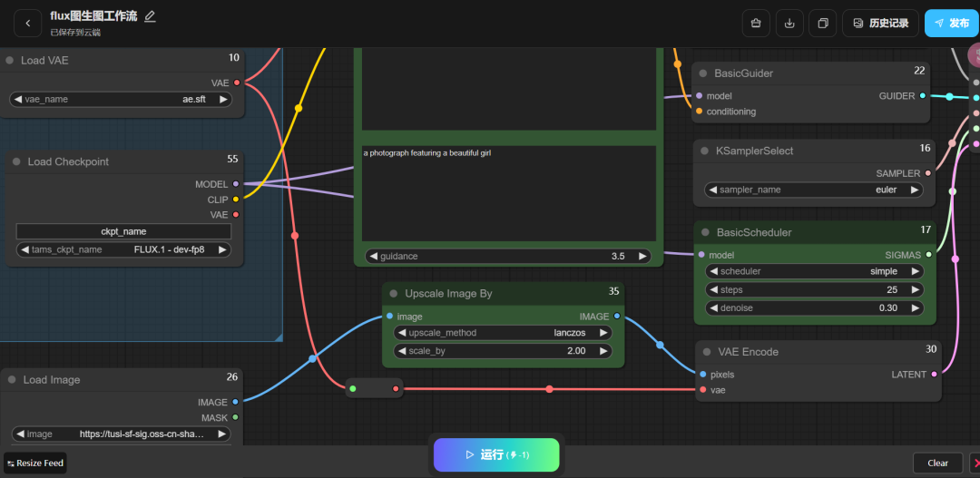980x478 pixels.
Task: Open upscale_method dropdown showing lanczos
Action: (x=503, y=333)
